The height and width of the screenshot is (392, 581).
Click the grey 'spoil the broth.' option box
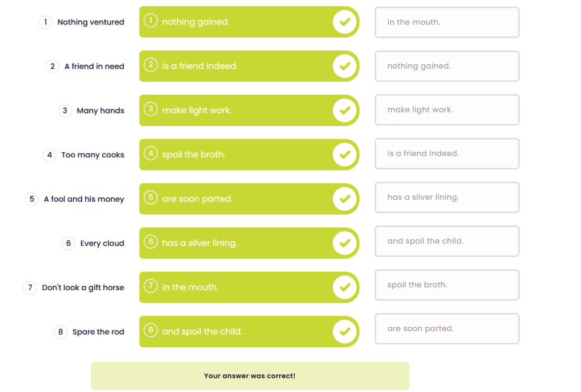click(447, 285)
